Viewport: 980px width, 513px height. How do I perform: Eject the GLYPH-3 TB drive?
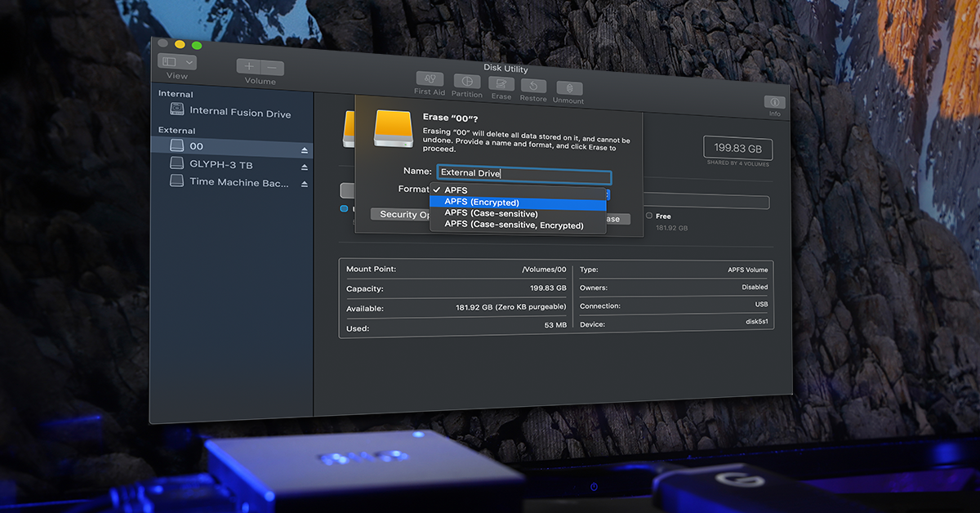point(304,167)
